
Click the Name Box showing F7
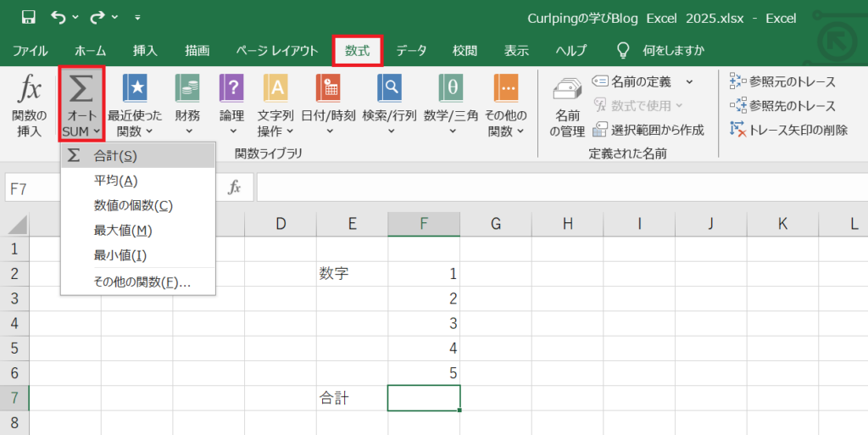[33, 188]
